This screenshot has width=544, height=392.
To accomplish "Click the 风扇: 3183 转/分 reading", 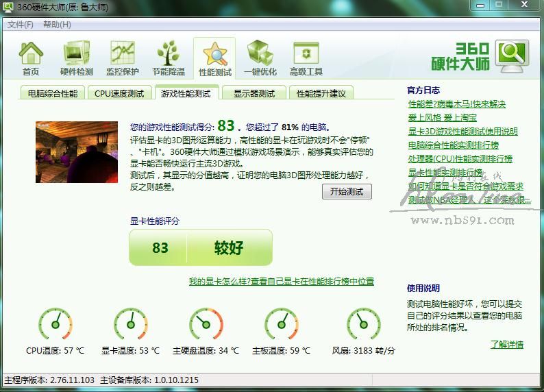I will coord(364,350).
